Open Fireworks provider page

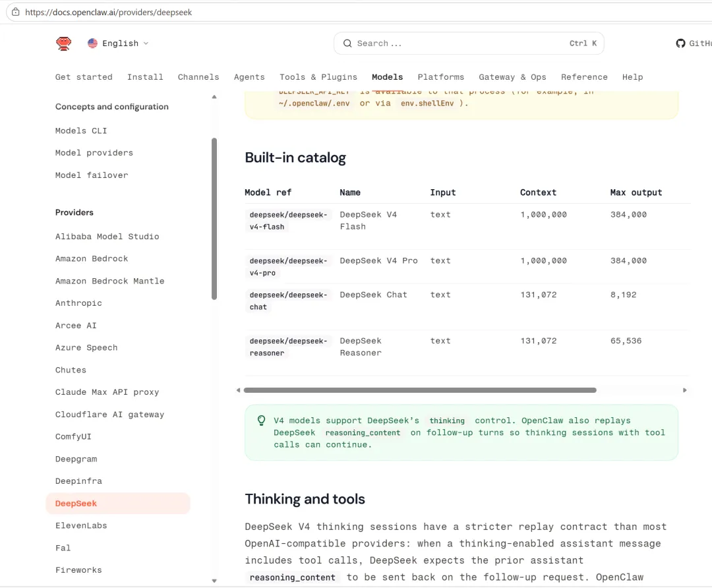click(x=78, y=570)
